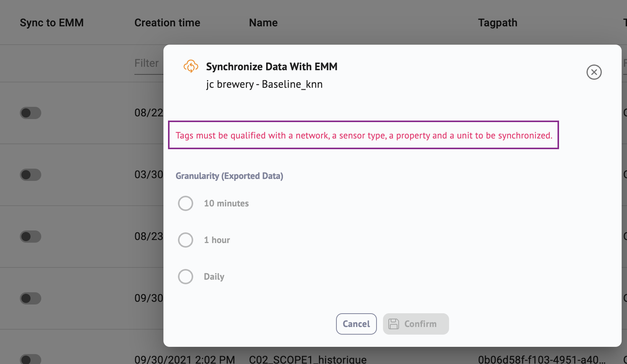Image resolution: width=627 pixels, height=364 pixels.
Task: Choose the 1 hour granularity radio
Action: pos(186,240)
